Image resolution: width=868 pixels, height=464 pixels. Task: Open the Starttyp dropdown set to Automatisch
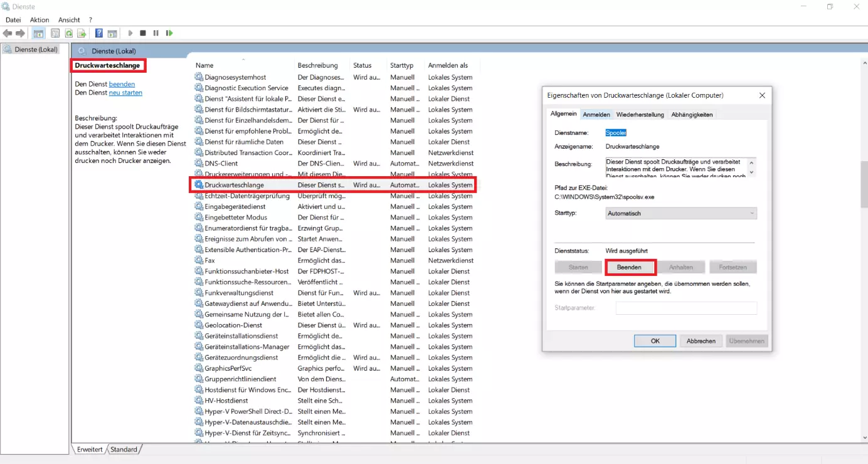[x=681, y=213]
